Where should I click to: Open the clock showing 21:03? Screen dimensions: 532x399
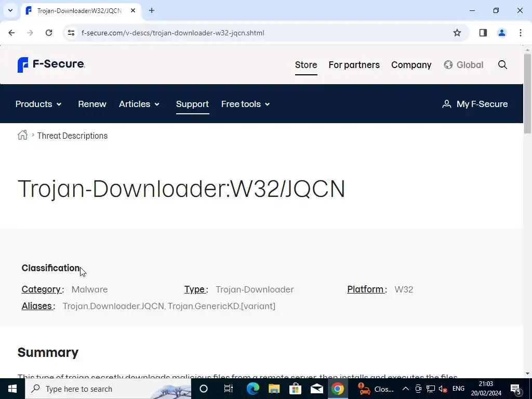486,389
